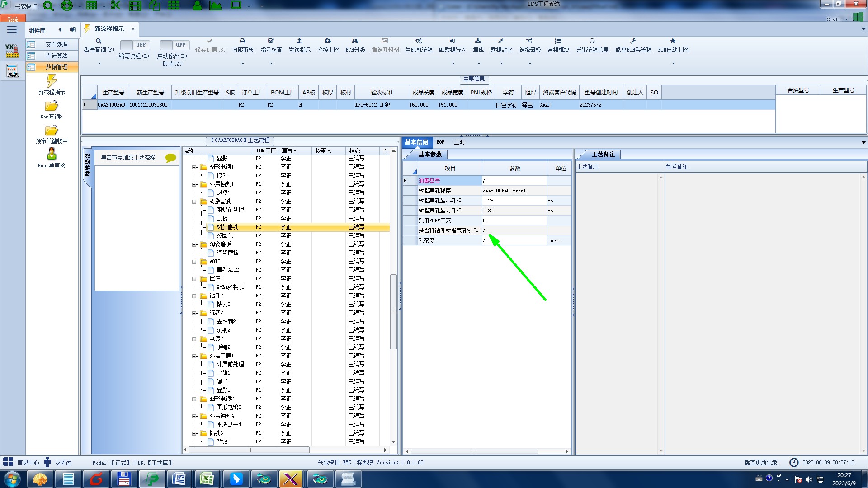
Task: Open dropdown arrow under ECN自动上网
Action: [673, 64]
